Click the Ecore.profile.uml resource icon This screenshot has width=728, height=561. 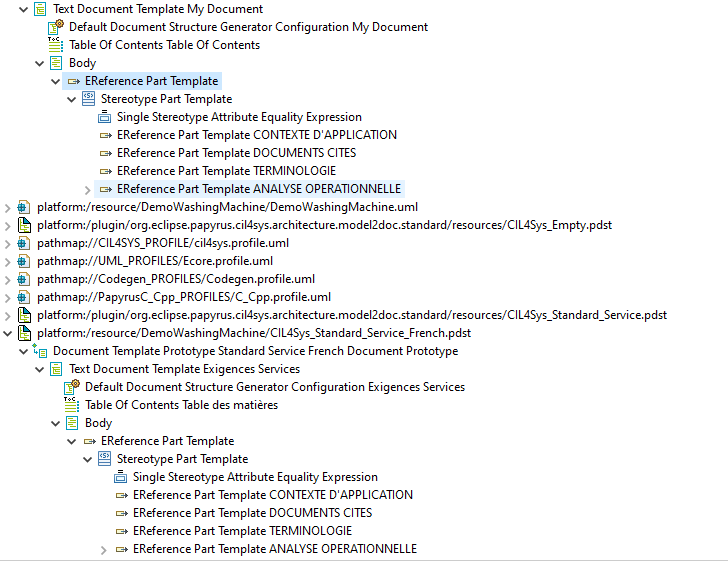click(24, 261)
